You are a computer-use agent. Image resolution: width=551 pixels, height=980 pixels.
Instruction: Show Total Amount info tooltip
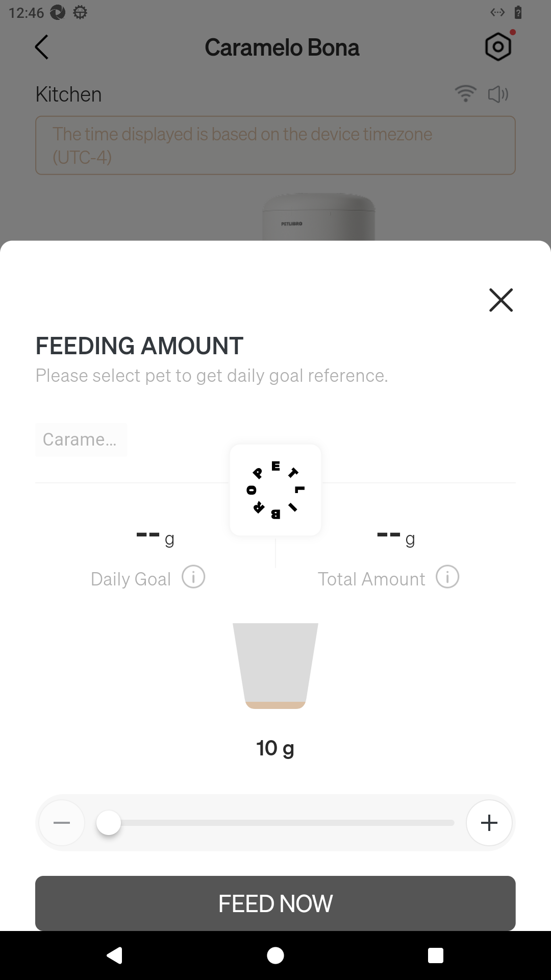tap(447, 577)
